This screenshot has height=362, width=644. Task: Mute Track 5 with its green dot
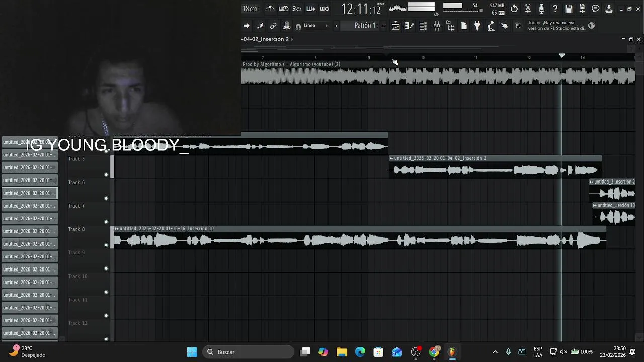[x=106, y=175]
